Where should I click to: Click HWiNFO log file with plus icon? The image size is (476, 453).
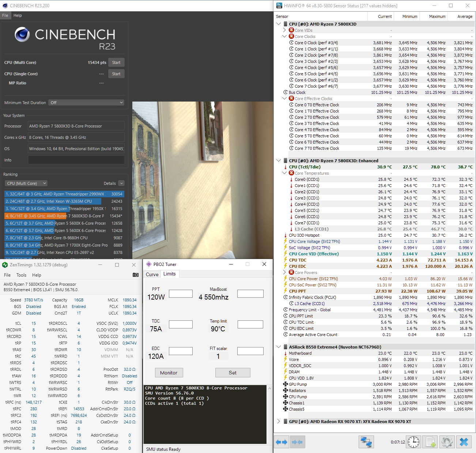(430, 442)
